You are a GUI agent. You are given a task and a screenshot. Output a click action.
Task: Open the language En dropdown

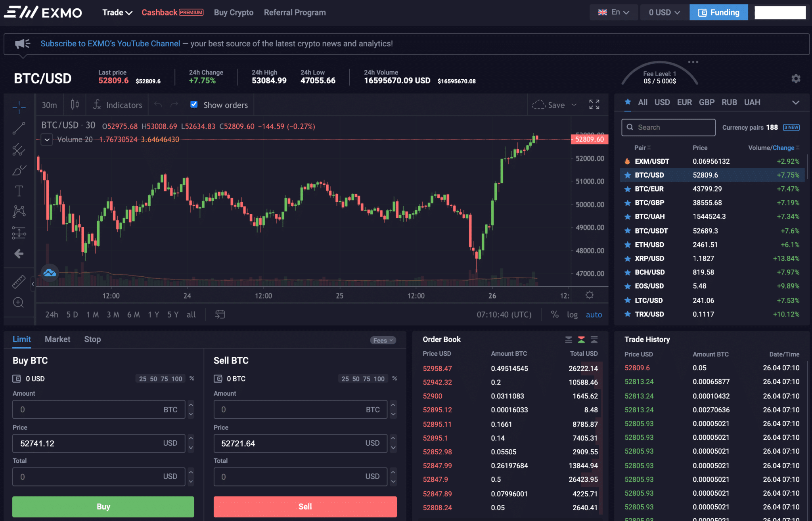[x=614, y=12]
